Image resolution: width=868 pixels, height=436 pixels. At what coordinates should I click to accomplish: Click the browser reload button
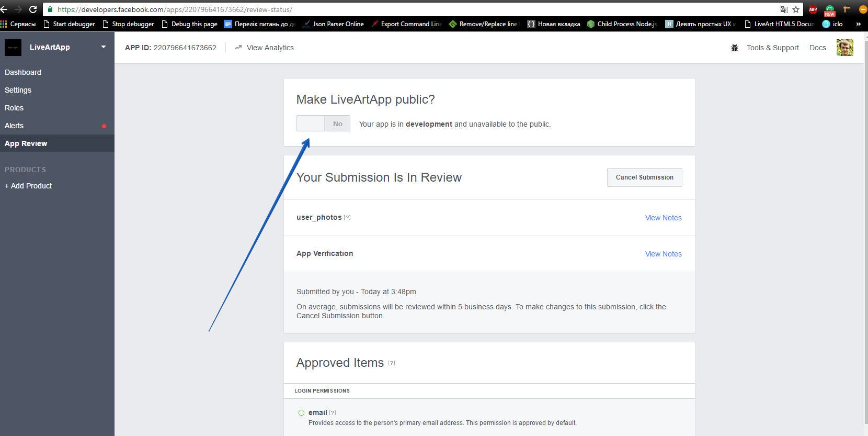pyautogui.click(x=33, y=9)
